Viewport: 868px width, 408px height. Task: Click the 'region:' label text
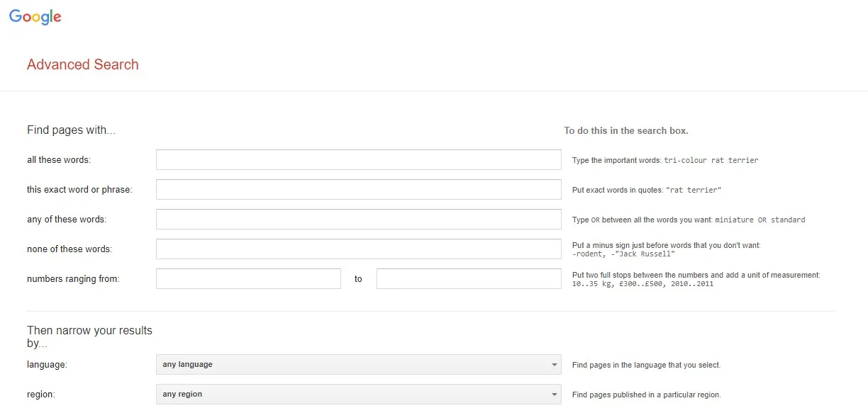click(41, 395)
